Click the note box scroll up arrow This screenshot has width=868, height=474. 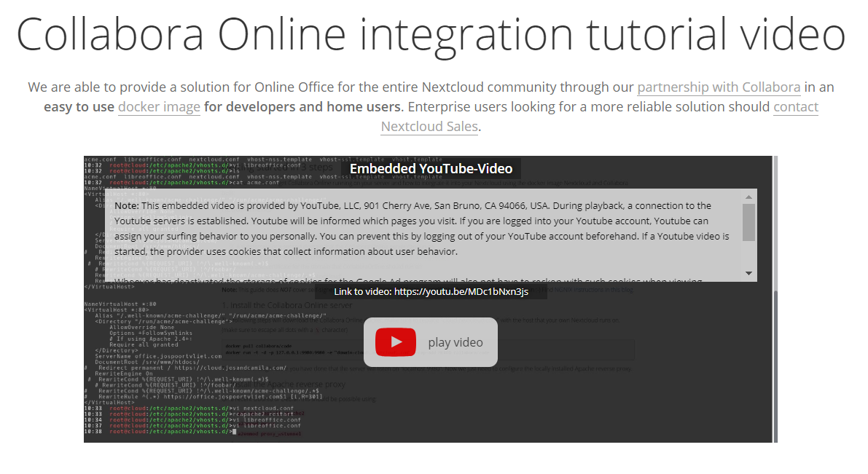[x=748, y=197]
